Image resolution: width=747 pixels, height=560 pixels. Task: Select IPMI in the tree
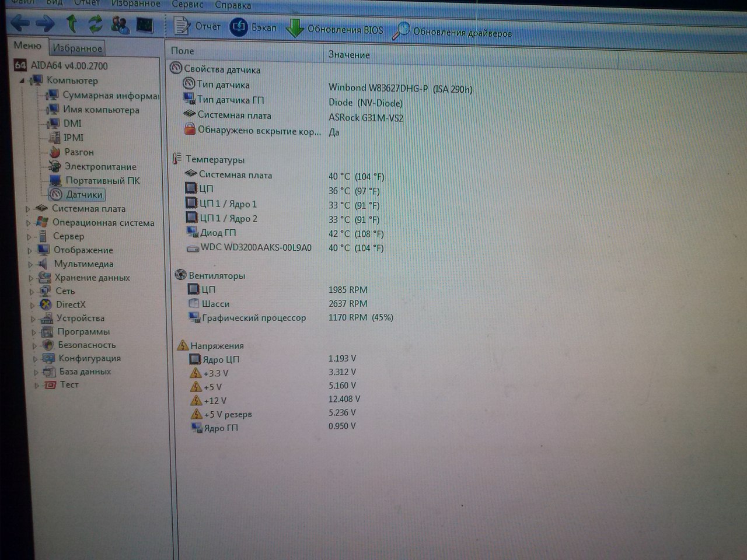(x=74, y=138)
